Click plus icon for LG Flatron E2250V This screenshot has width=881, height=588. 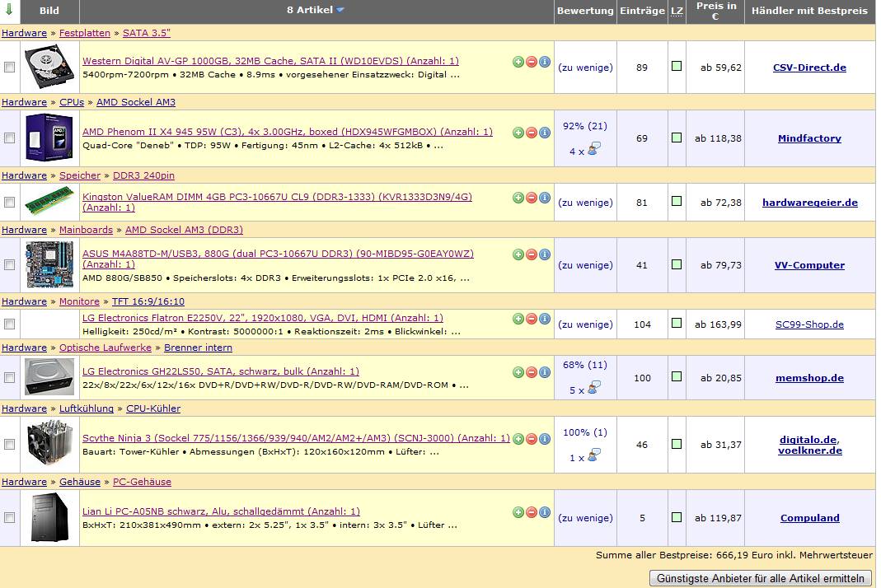pyautogui.click(x=518, y=319)
